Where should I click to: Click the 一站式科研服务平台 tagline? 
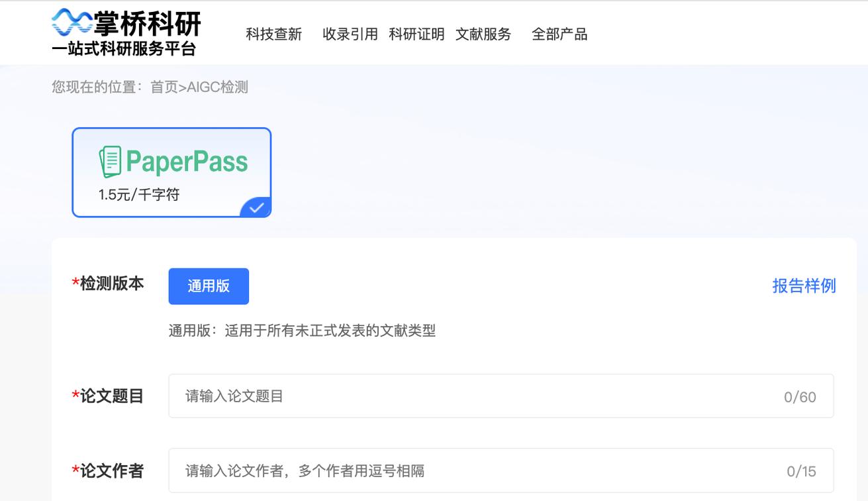pos(124,49)
